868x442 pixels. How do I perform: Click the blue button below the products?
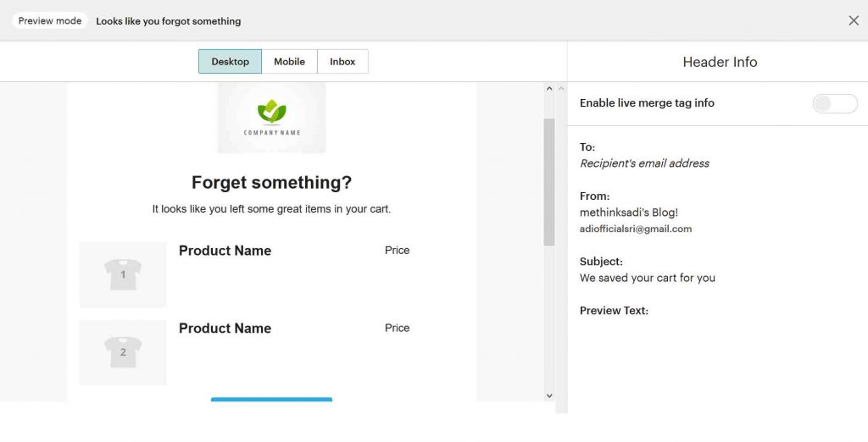point(271,400)
